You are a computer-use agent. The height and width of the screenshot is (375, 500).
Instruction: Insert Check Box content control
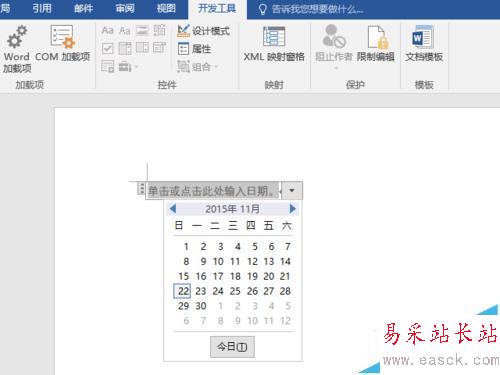[107, 48]
